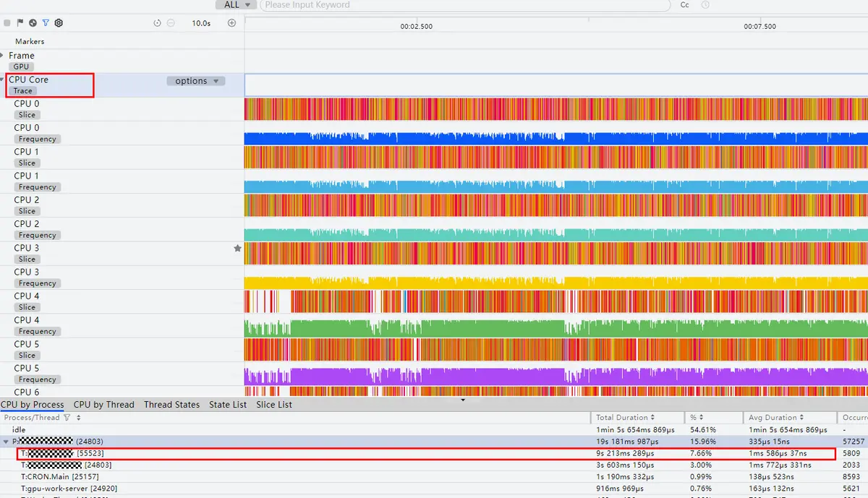Image resolution: width=868 pixels, height=498 pixels.
Task: Click the green CPU 4 frequency track
Action: point(556,328)
